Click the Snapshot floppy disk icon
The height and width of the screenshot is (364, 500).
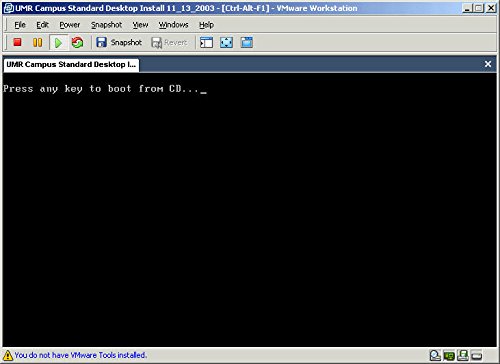(101, 42)
